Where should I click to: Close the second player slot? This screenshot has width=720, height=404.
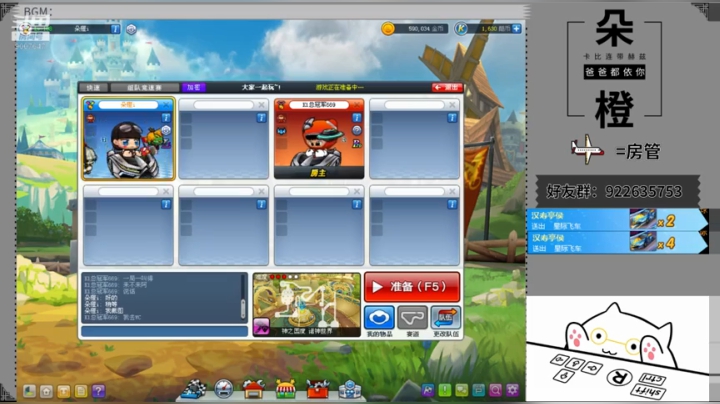(x=261, y=105)
